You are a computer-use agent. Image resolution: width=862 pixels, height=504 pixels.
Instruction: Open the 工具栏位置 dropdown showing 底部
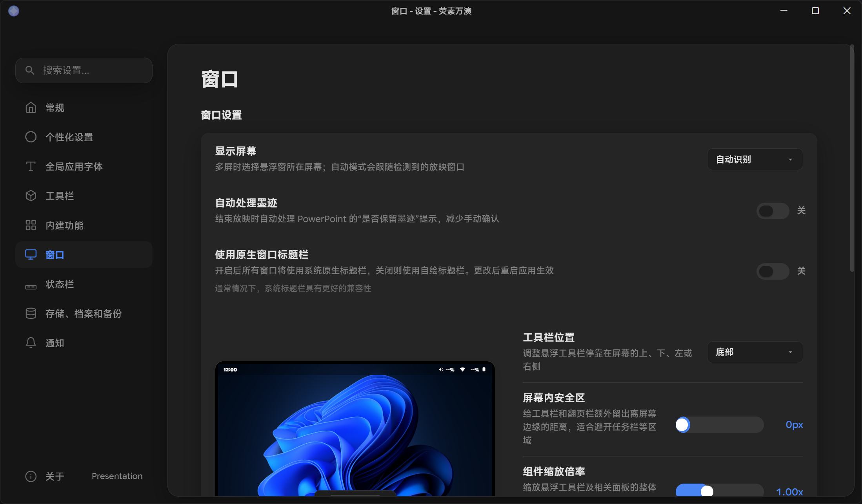[755, 352]
